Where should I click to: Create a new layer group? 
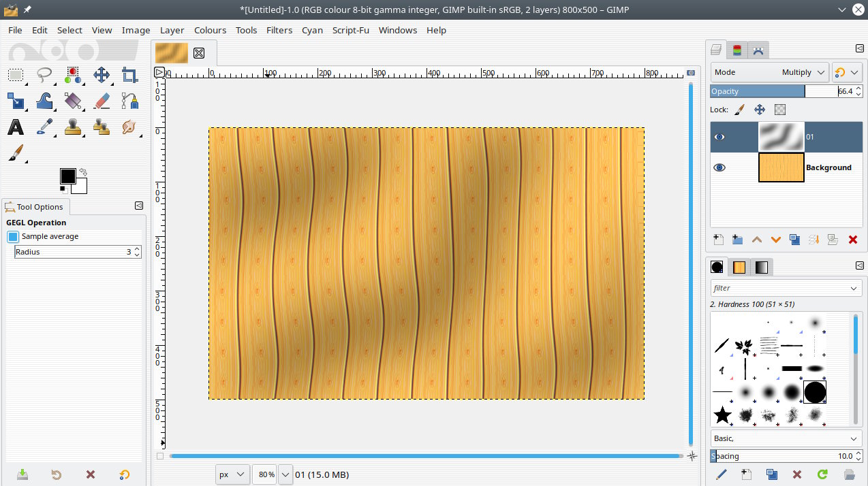pos(737,240)
